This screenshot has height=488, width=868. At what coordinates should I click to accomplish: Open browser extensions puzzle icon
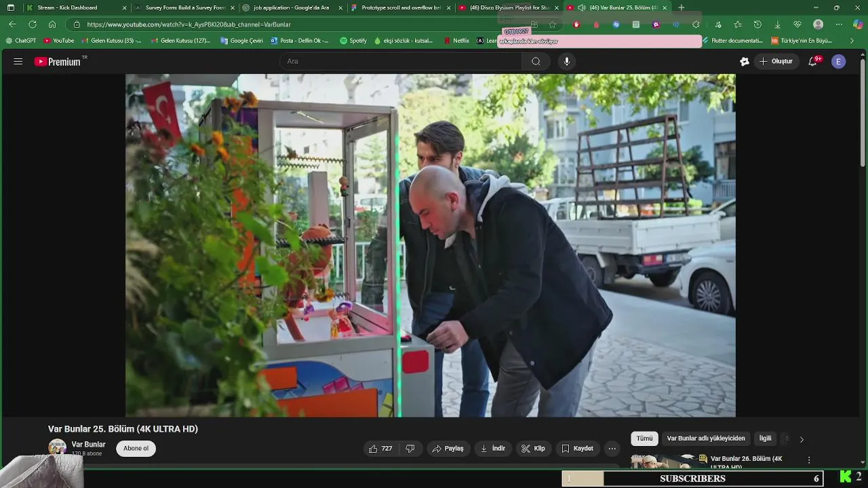coord(696,24)
